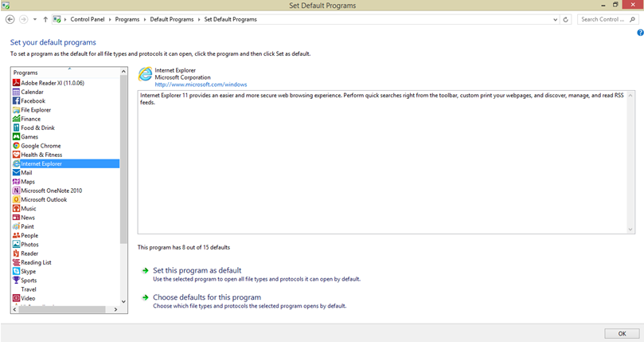644x342 pixels.
Task: Expand the chevron after Programs breadcrumb
Action: [x=145, y=19]
